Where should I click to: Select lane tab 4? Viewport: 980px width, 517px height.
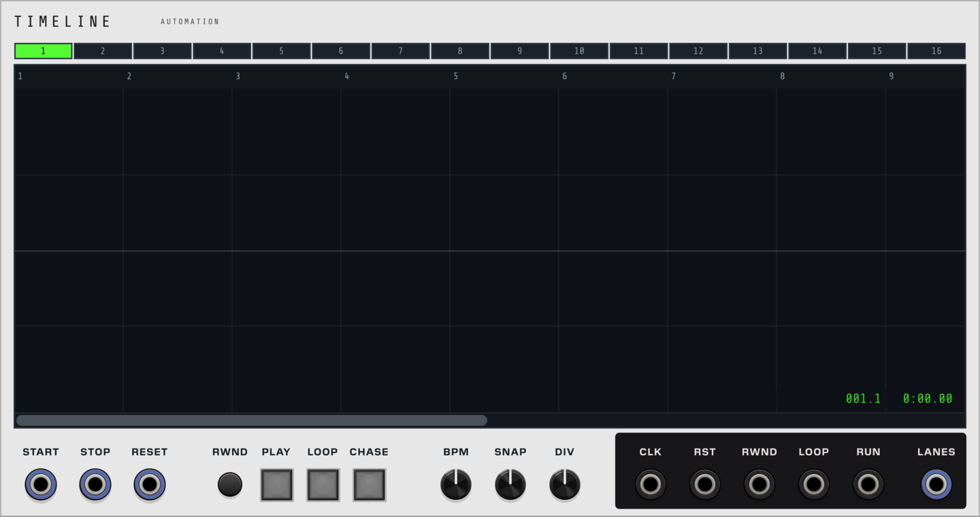coord(222,51)
